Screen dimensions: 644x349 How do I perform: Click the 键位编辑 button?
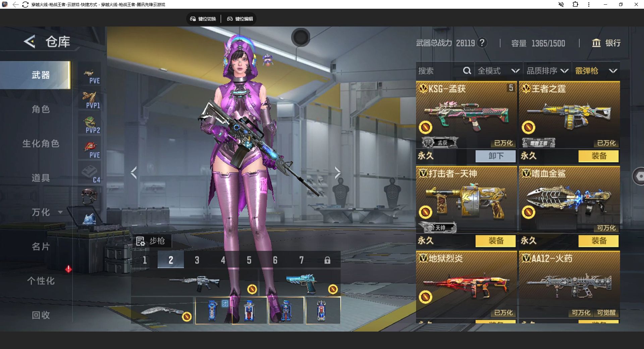pyautogui.click(x=240, y=19)
